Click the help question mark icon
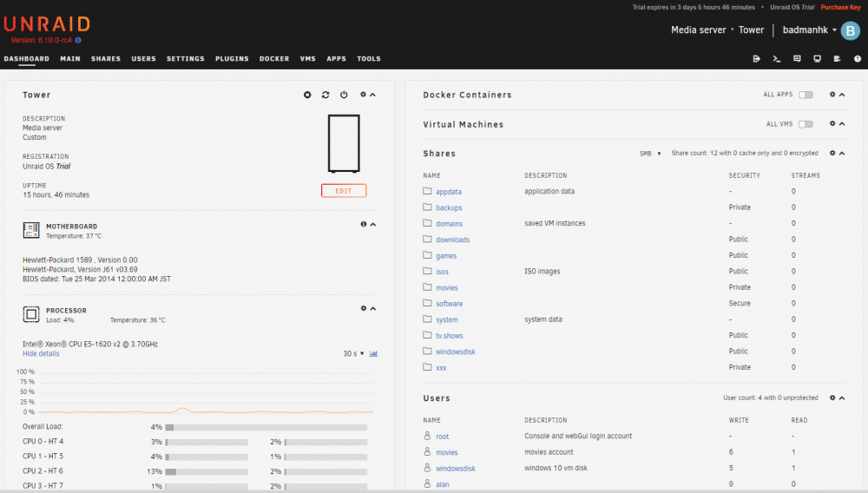This screenshot has height=493, width=868. click(x=858, y=59)
